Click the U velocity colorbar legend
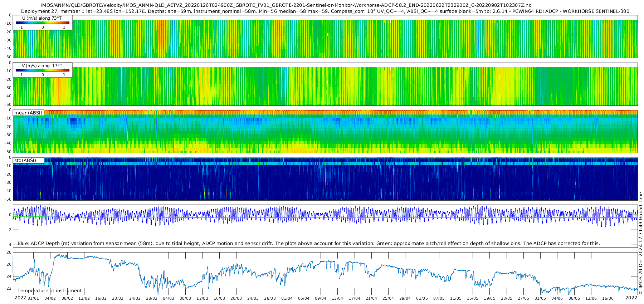The width and height of the screenshot is (644, 304). 43,23
